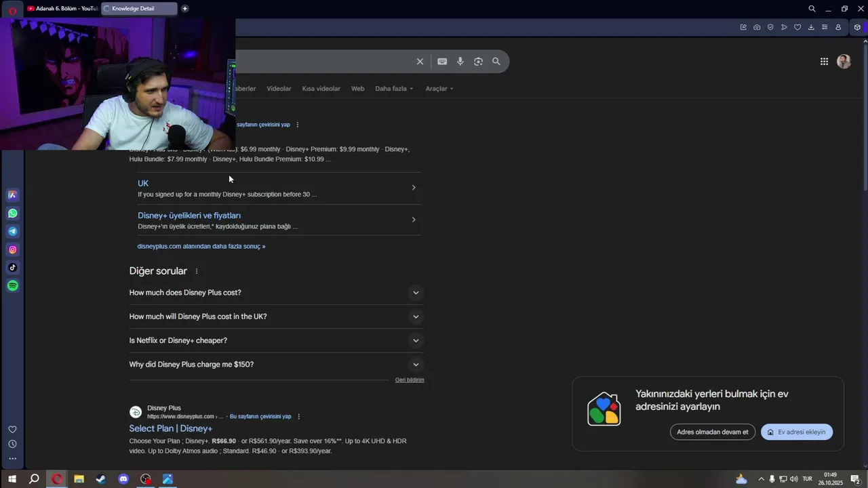Open the on-screen keyboard input tool
The height and width of the screenshot is (488, 868).
pyautogui.click(x=442, y=62)
